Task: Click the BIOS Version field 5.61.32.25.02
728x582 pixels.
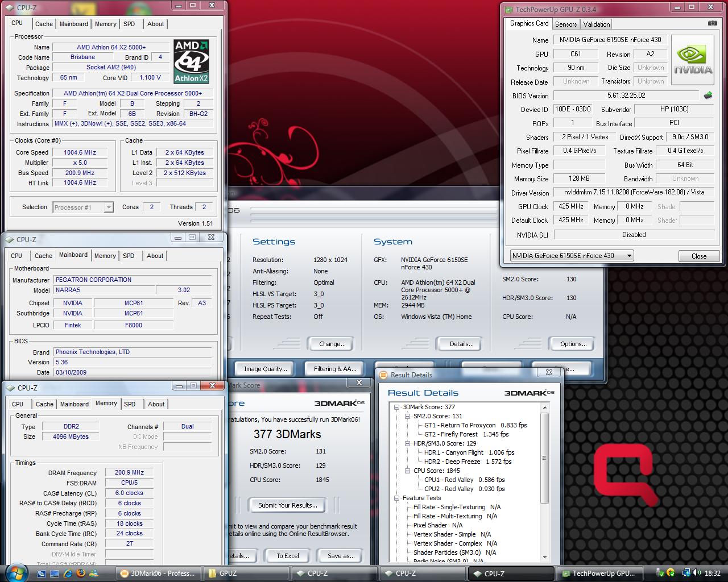Action: pos(626,96)
